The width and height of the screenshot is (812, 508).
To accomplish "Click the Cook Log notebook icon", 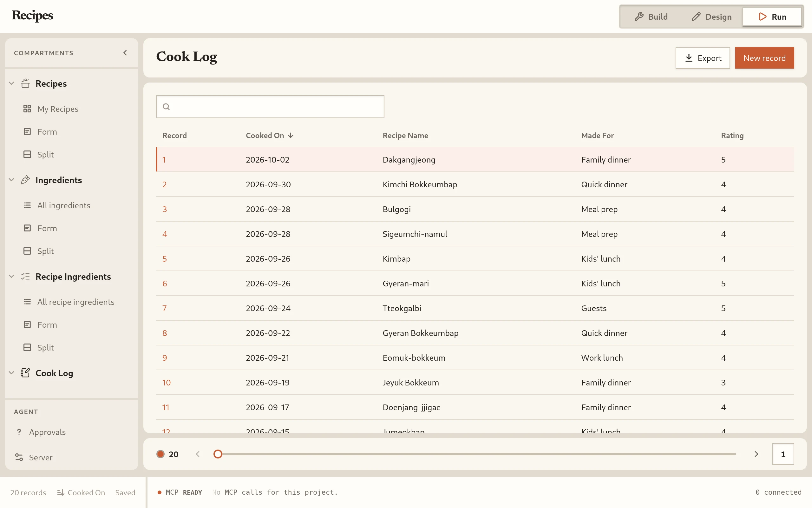I will 25,373.
